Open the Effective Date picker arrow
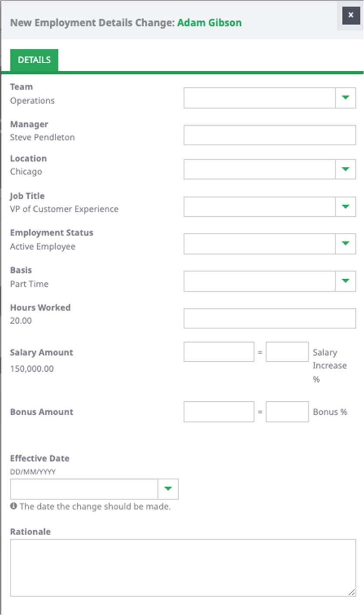The height and width of the screenshot is (615, 364). point(168,489)
